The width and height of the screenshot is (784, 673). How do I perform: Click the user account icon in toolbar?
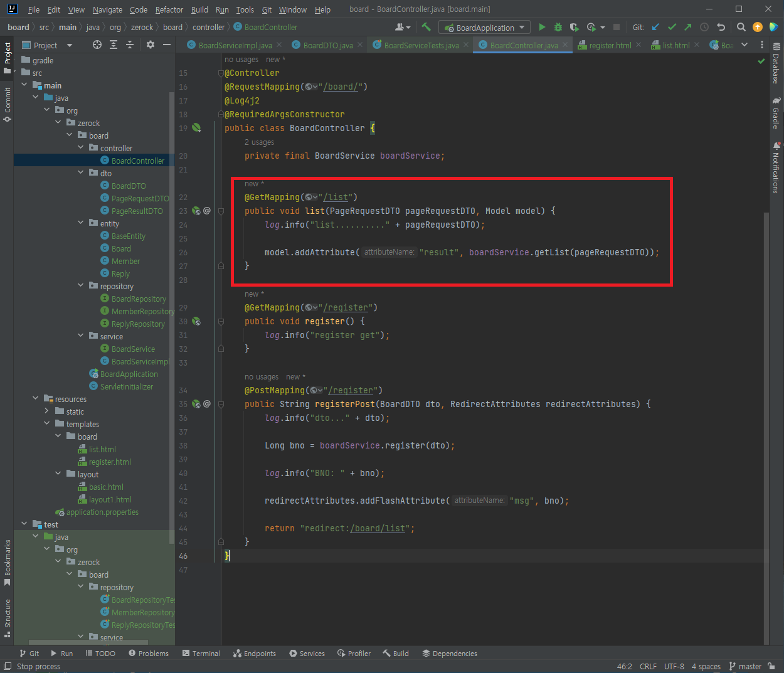pyautogui.click(x=403, y=27)
